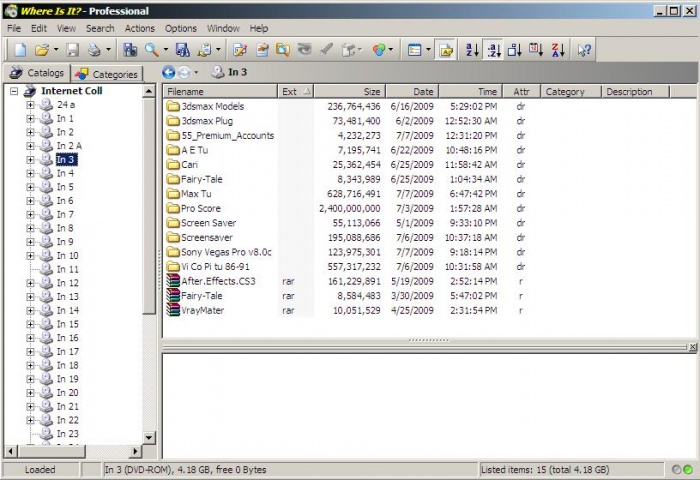Select the Sony Vegas Pro v8.0c folder
Screen dimensions: 700x480
[x=226, y=252]
